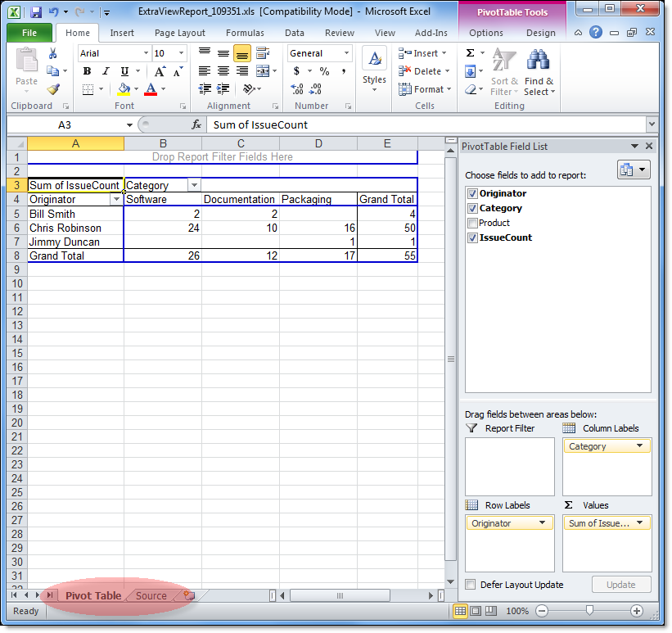Apply Italic formatting
The image size is (672, 633).
[x=106, y=71]
